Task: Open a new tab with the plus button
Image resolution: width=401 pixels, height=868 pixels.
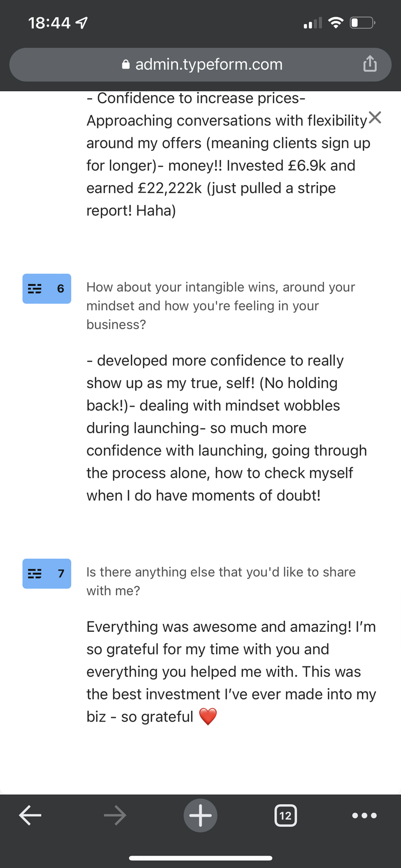Action: click(200, 815)
